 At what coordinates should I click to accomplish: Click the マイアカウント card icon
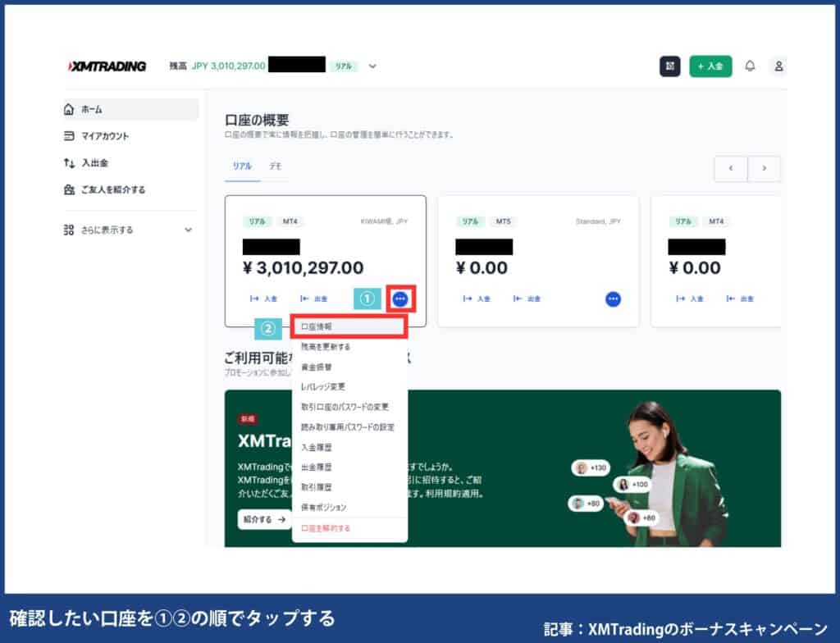coord(69,136)
